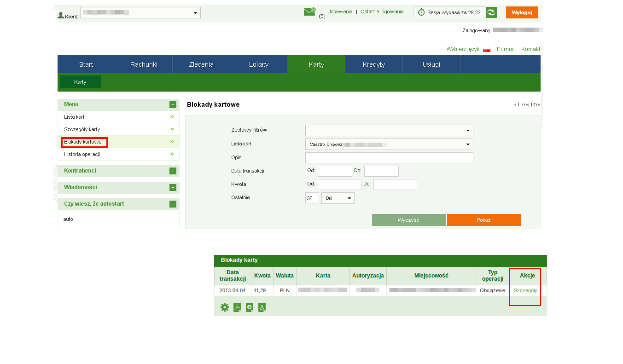Select Blokady kartowe in side menu

83,142
